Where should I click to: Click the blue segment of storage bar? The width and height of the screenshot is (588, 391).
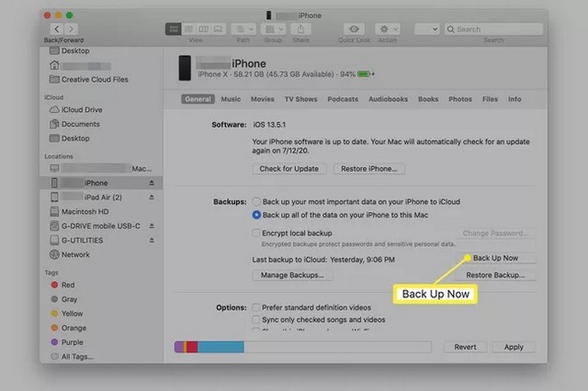click(220, 347)
